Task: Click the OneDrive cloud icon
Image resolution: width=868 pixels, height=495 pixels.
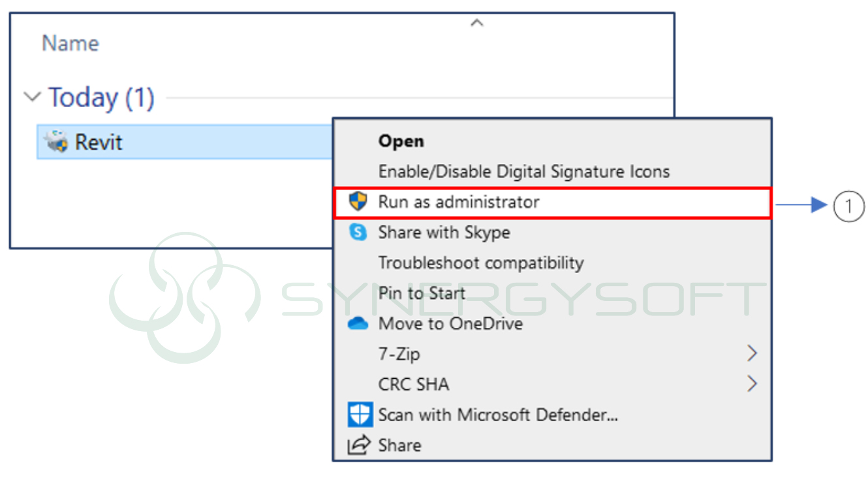Action: (x=360, y=323)
